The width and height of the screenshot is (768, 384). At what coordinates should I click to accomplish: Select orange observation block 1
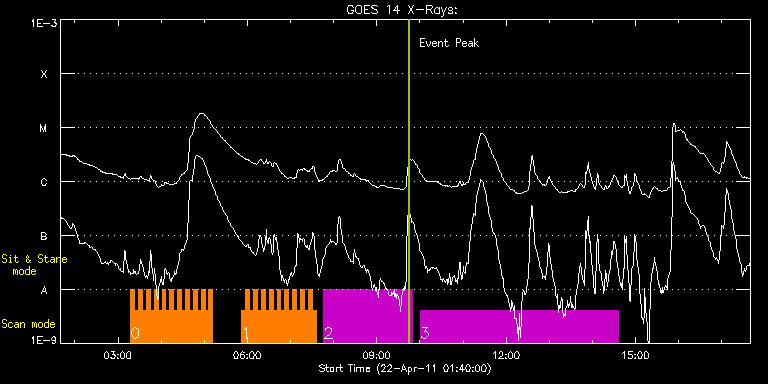click(x=279, y=316)
